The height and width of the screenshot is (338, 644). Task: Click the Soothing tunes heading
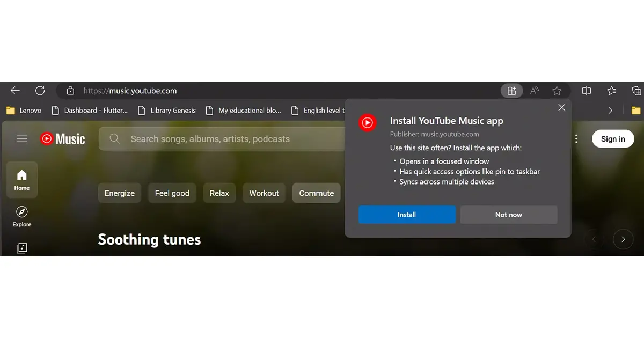(x=149, y=239)
